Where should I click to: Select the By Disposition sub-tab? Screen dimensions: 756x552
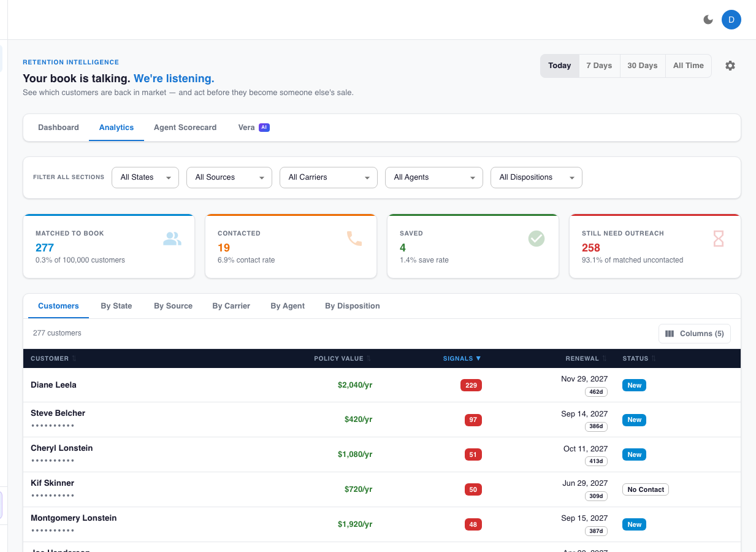point(353,306)
